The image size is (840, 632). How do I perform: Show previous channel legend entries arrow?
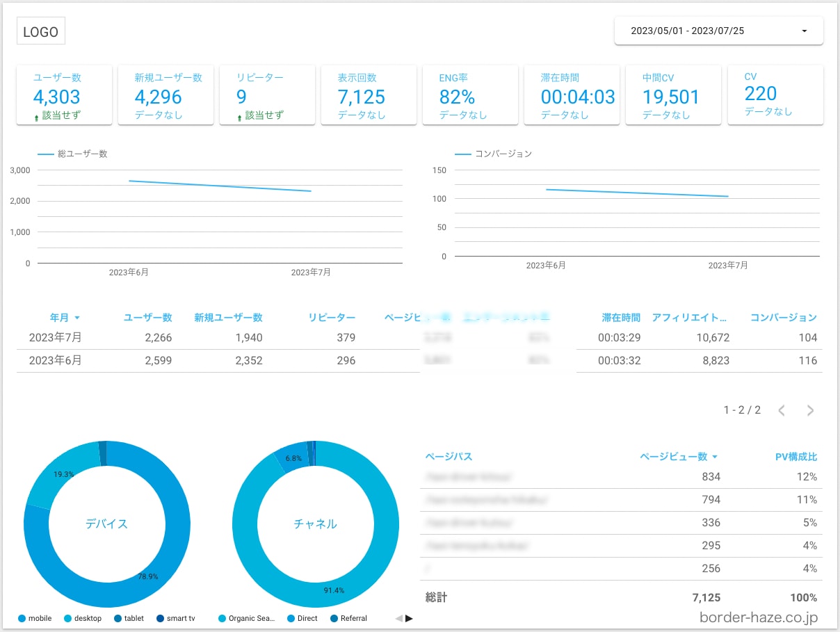pyautogui.click(x=398, y=618)
